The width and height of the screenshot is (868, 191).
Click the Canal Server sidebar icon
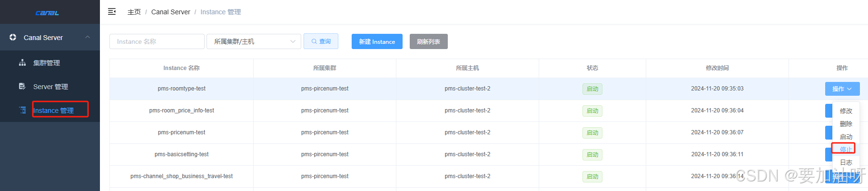coord(13,37)
